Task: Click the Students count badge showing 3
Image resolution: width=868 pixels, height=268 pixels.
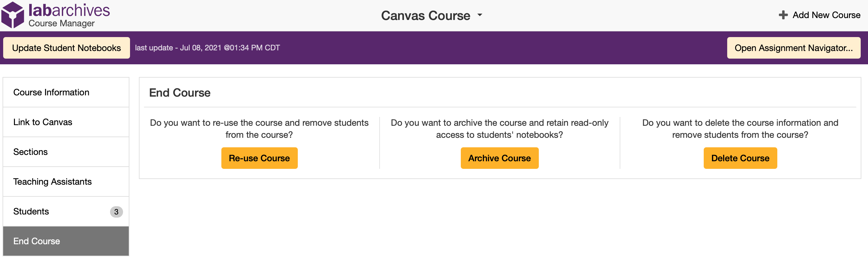Action: tap(116, 212)
